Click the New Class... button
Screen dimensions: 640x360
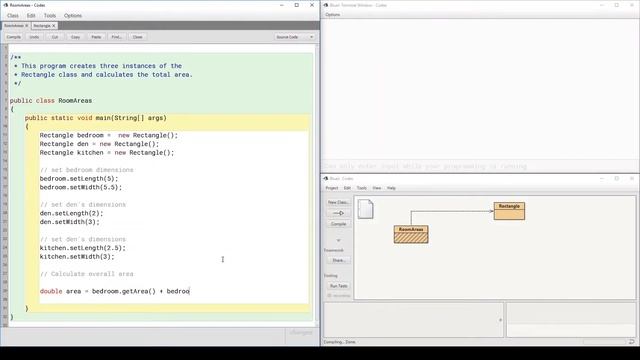[338, 202]
